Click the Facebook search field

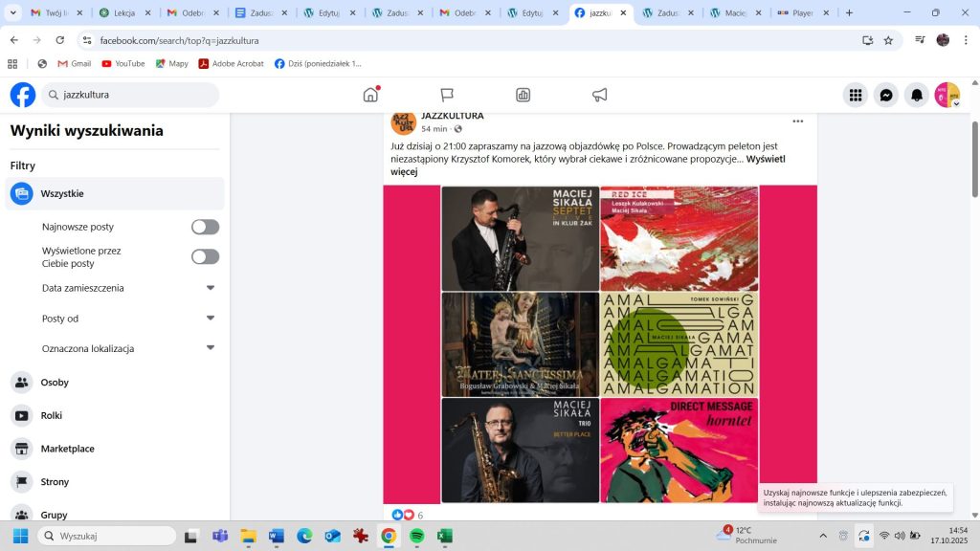[134, 96]
